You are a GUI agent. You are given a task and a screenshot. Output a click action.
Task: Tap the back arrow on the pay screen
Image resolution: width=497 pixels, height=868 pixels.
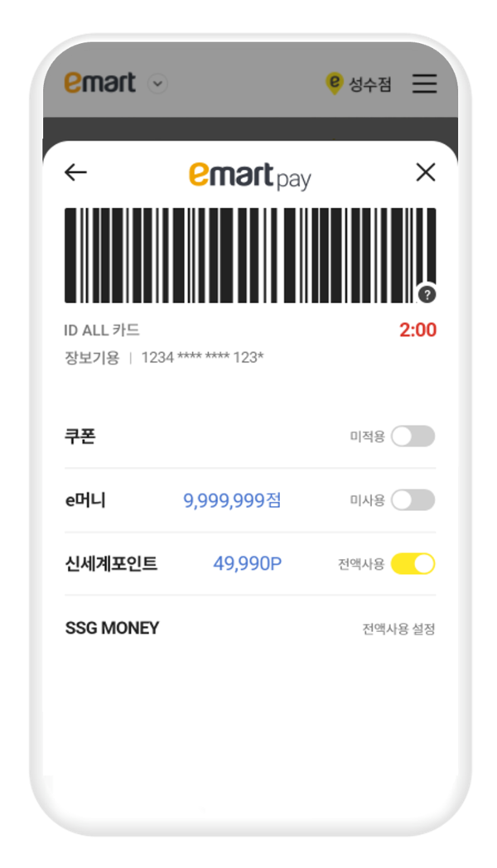pyautogui.click(x=75, y=171)
